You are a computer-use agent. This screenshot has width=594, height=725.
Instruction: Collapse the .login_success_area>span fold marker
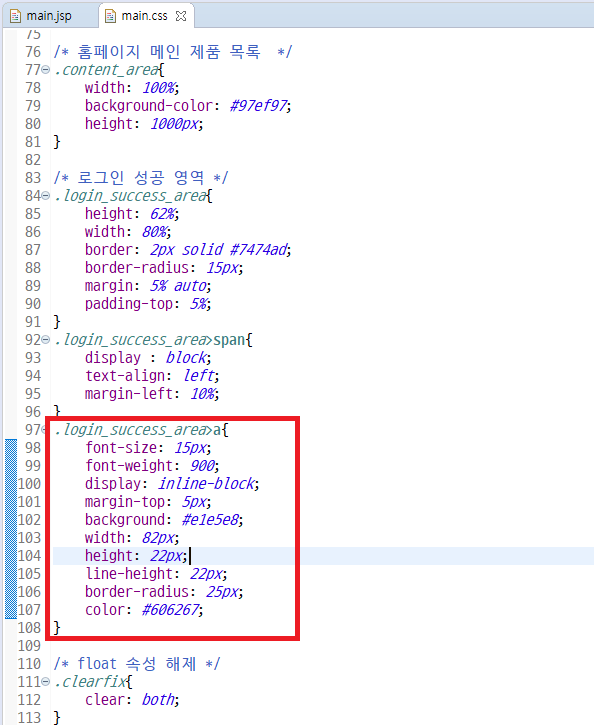pos(45,340)
